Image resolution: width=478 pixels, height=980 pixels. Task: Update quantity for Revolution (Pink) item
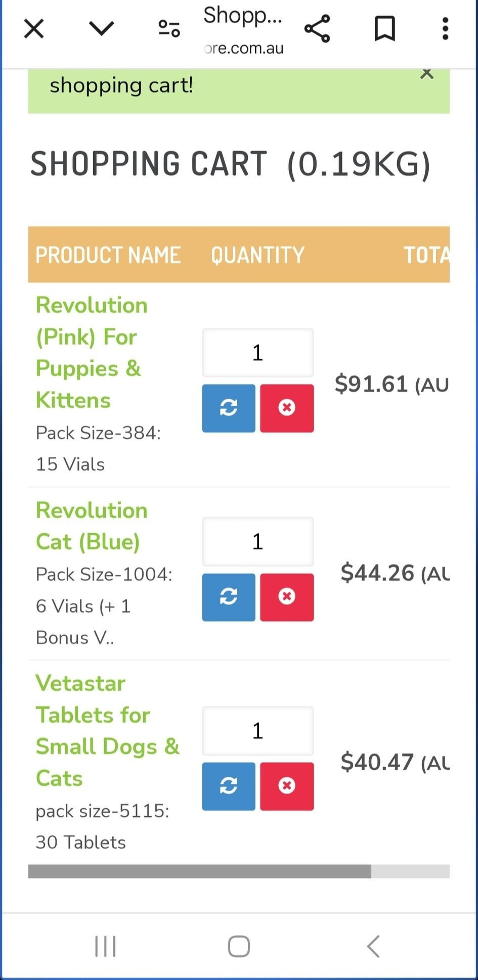(x=229, y=408)
